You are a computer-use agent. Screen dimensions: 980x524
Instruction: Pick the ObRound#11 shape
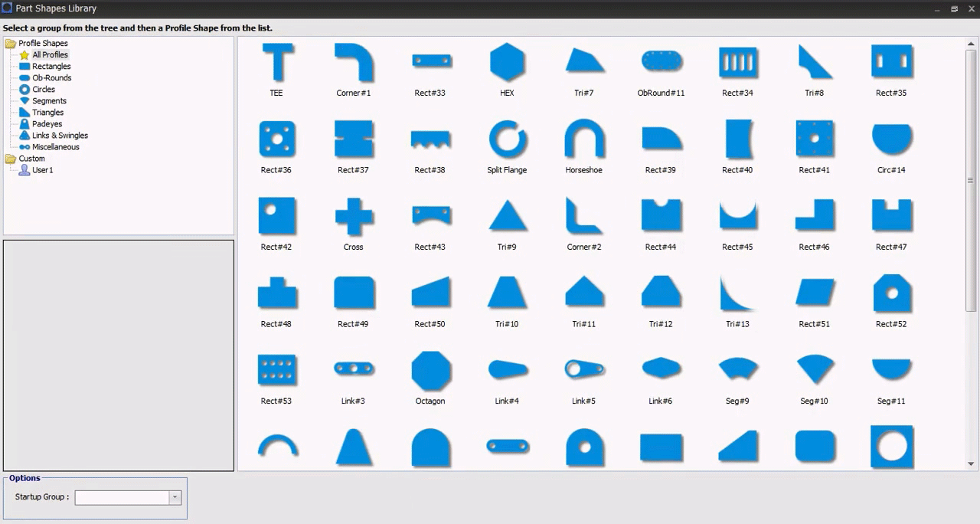661,61
